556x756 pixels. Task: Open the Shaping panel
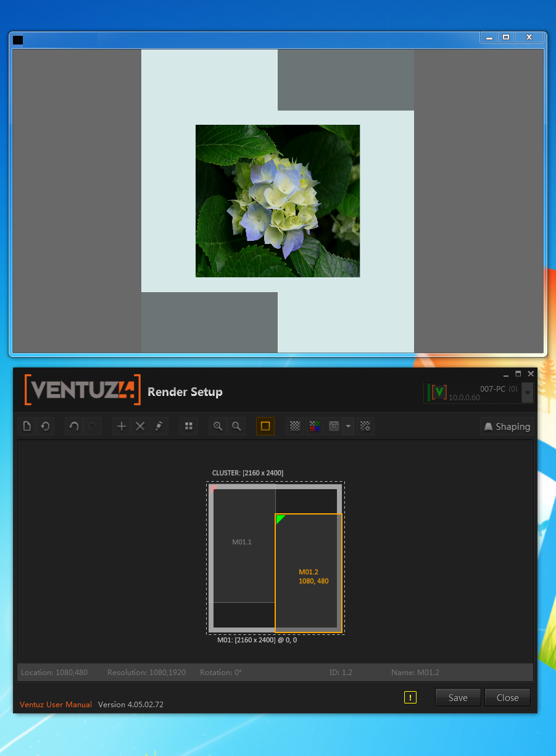point(506,426)
